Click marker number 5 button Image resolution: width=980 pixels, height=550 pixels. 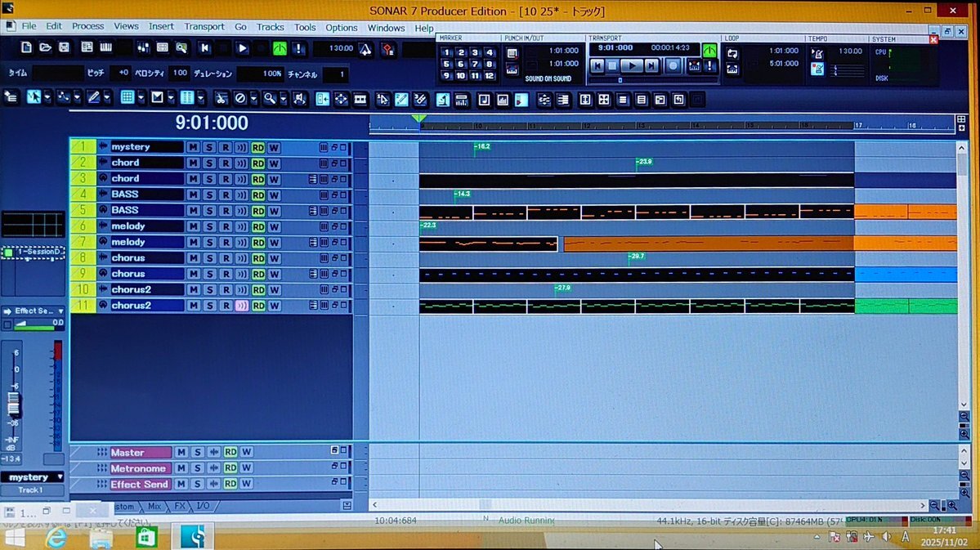click(446, 64)
